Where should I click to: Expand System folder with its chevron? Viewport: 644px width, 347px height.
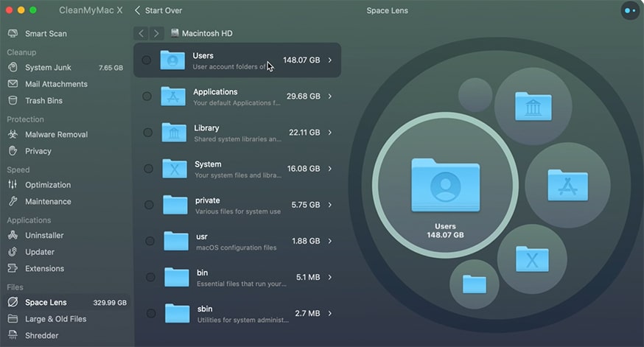point(330,169)
